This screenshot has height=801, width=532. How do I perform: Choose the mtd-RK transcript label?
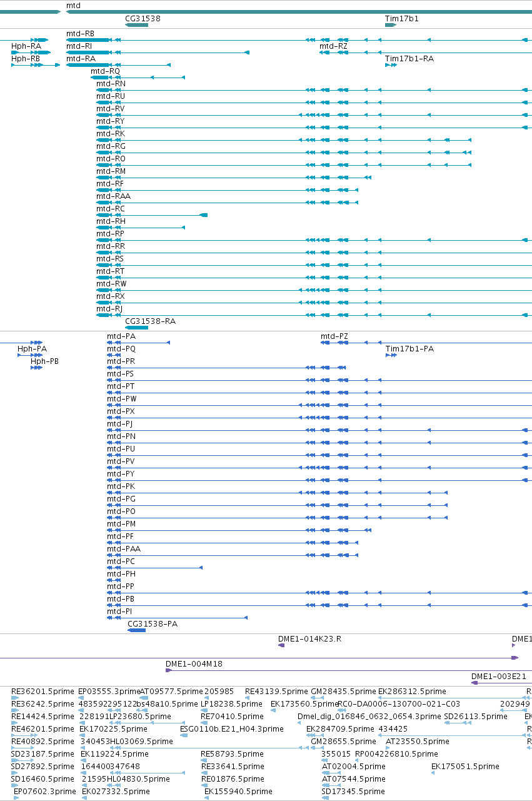pos(111,134)
